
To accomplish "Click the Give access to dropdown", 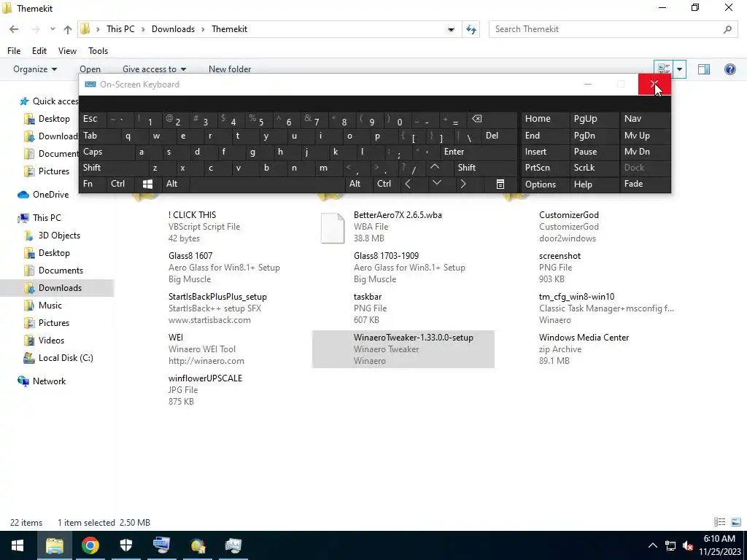I will click(x=154, y=69).
